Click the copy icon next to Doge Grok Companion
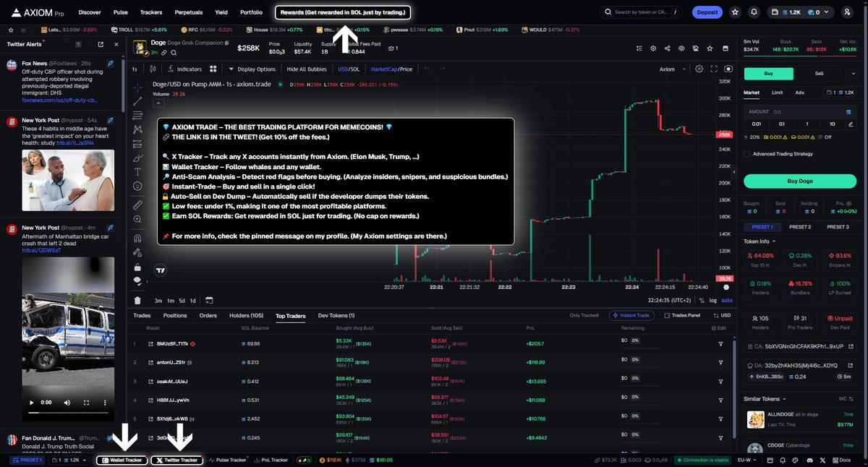The height and width of the screenshot is (467, 868). click(x=227, y=43)
